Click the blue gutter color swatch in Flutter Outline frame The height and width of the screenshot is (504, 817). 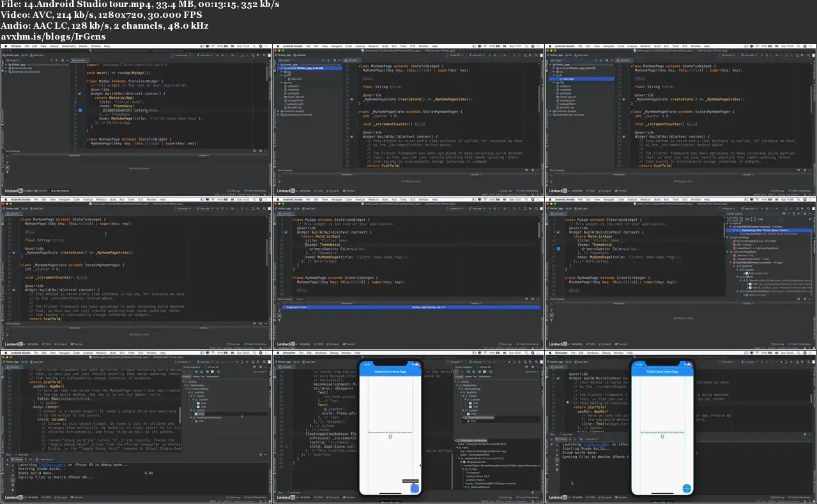[559, 248]
